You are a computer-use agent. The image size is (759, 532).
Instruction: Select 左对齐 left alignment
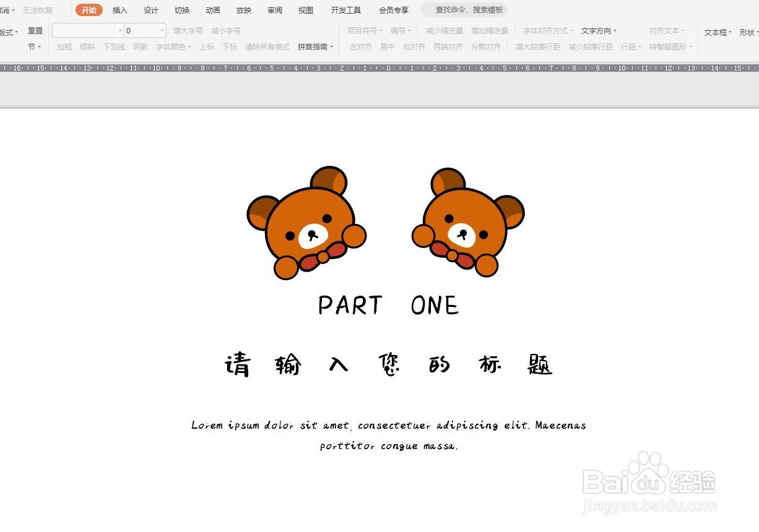pos(361,47)
